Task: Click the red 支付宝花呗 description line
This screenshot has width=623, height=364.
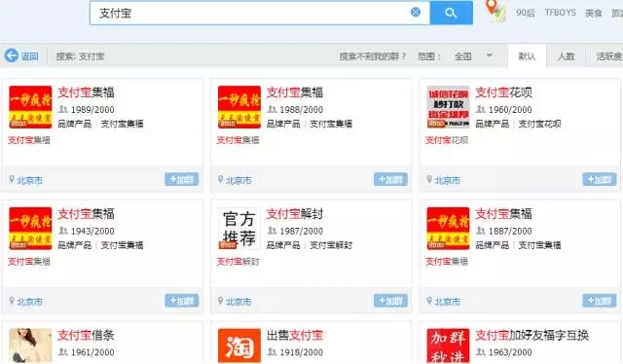Action: [446, 140]
